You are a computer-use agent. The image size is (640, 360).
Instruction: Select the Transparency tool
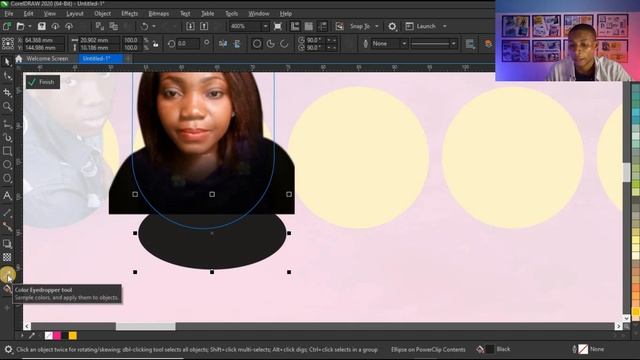(7, 257)
